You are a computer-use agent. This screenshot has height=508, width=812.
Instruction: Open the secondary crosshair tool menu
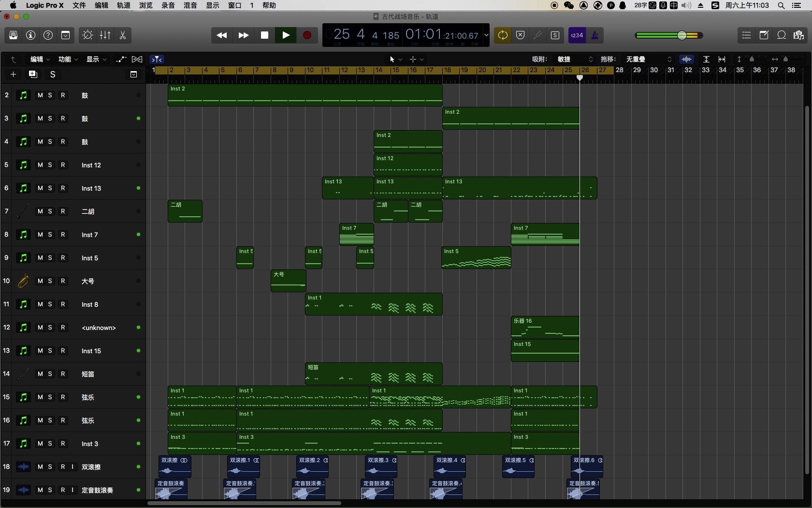(416, 60)
